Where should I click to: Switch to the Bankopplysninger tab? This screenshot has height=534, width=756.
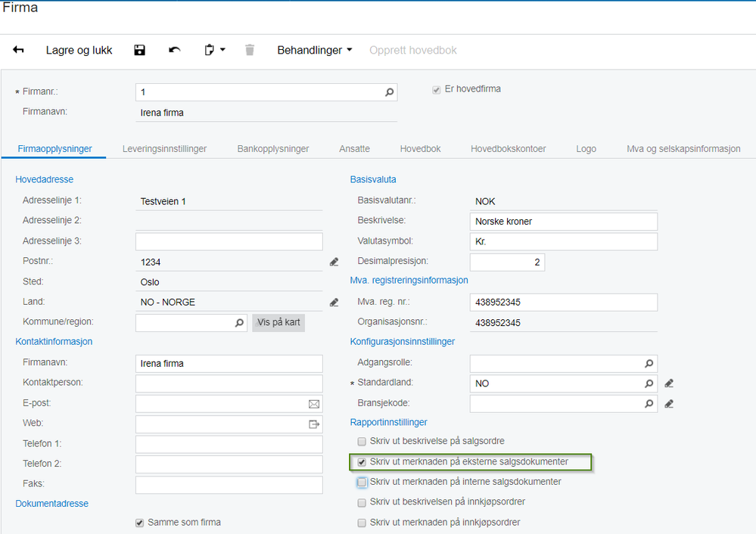pyautogui.click(x=273, y=149)
